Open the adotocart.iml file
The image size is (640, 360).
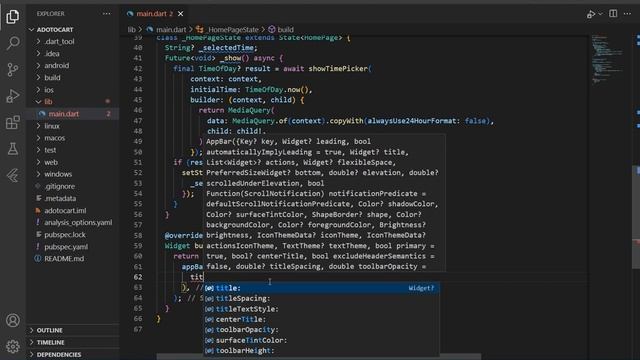point(73,211)
